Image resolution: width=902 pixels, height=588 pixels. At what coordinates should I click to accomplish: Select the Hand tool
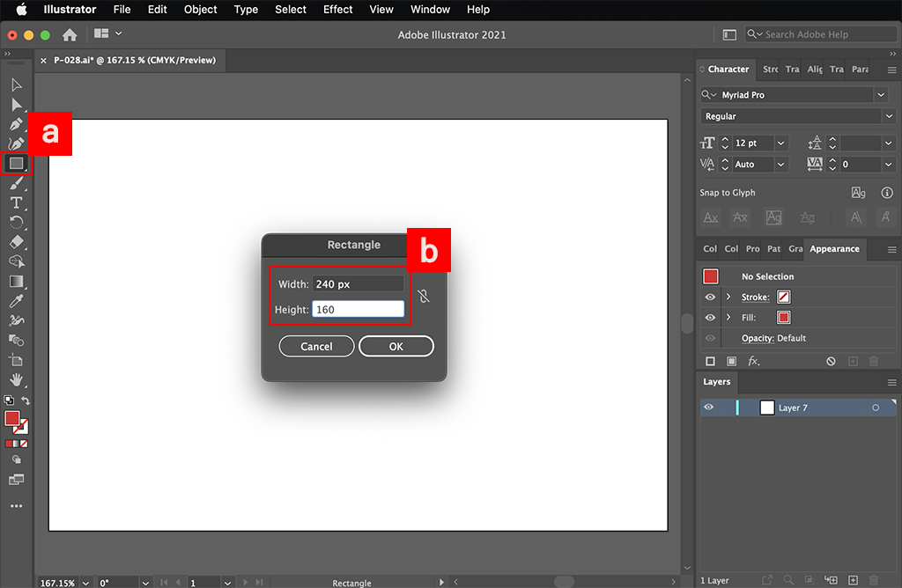pyautogui.click(x=16, y=380)
